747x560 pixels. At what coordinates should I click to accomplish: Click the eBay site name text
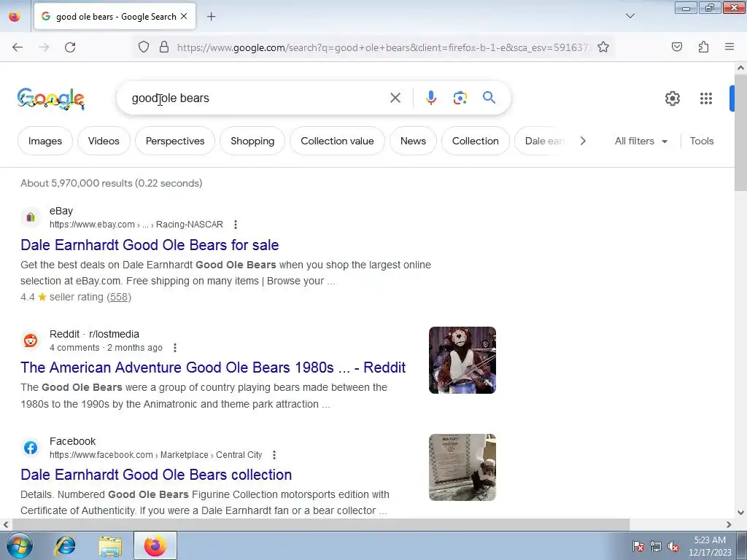coord(61,211)
